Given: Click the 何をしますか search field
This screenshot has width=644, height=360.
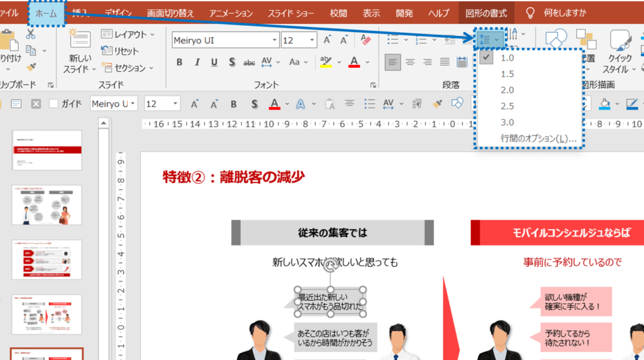Looking at the screenshot, I should [x=565, y=13].
